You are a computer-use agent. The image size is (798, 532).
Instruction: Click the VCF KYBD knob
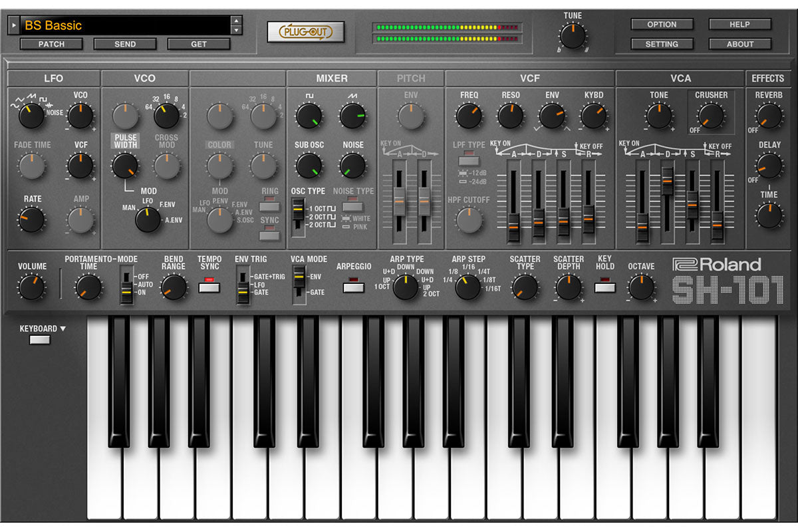pyautogui.click(x=593, y=116)
